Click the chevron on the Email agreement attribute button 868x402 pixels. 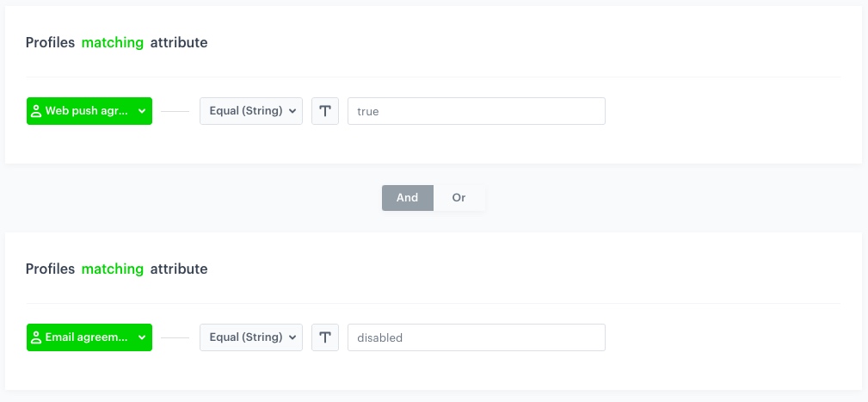pos(142,337)
